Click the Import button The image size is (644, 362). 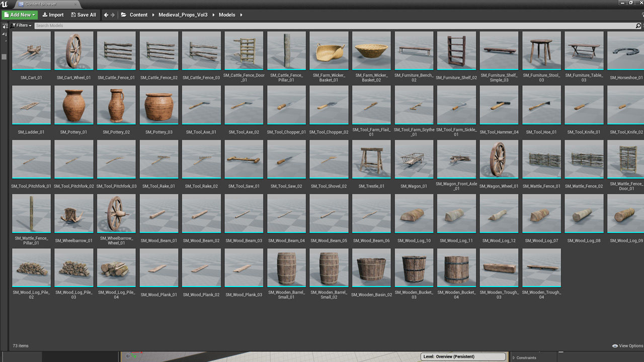[53, 15]
